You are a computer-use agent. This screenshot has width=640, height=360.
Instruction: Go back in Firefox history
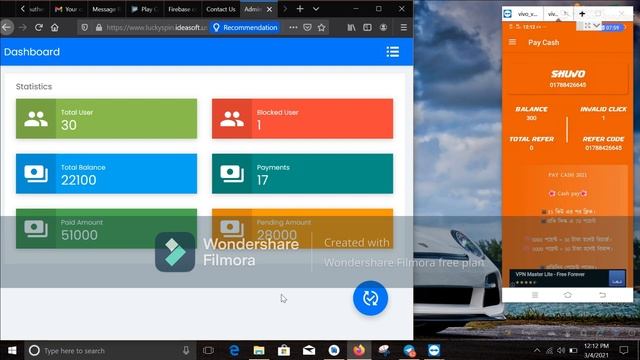[x=7, y=27]
